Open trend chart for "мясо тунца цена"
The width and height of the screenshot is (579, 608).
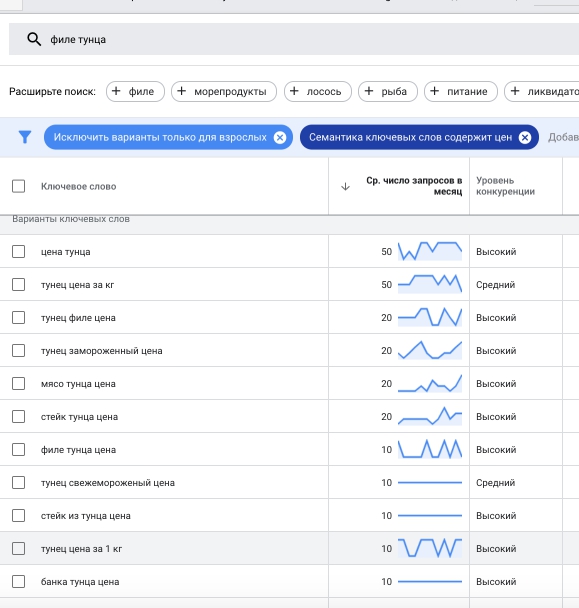pyautogui.click(x=430, y=383)
